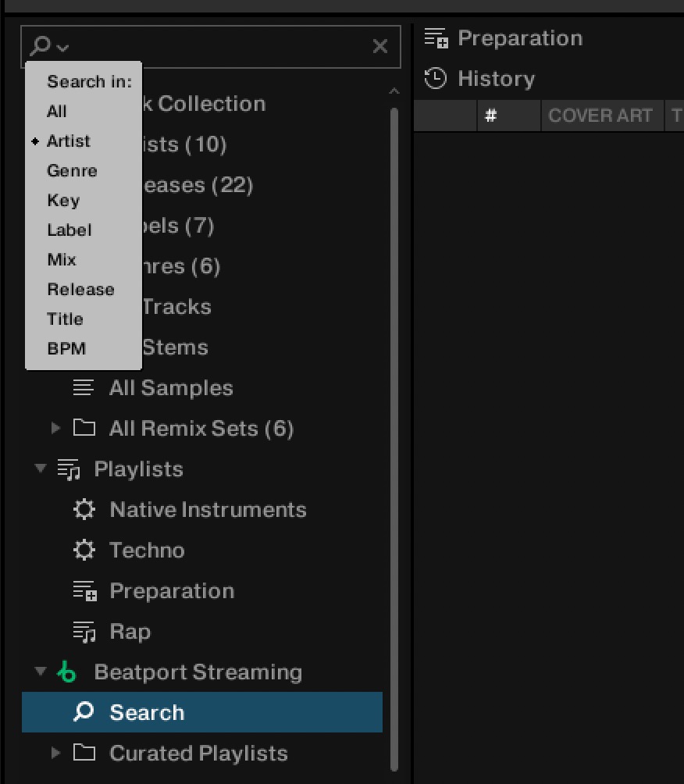The image size is (684, 784).
Task: Expand the All Remix Sets folder
Action: point(55,428)
